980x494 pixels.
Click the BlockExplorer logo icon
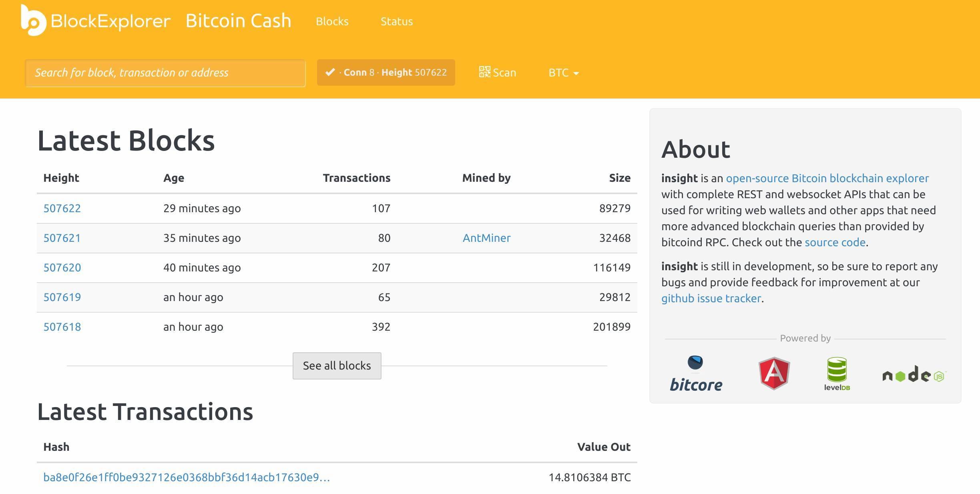(x=33, y=21)
